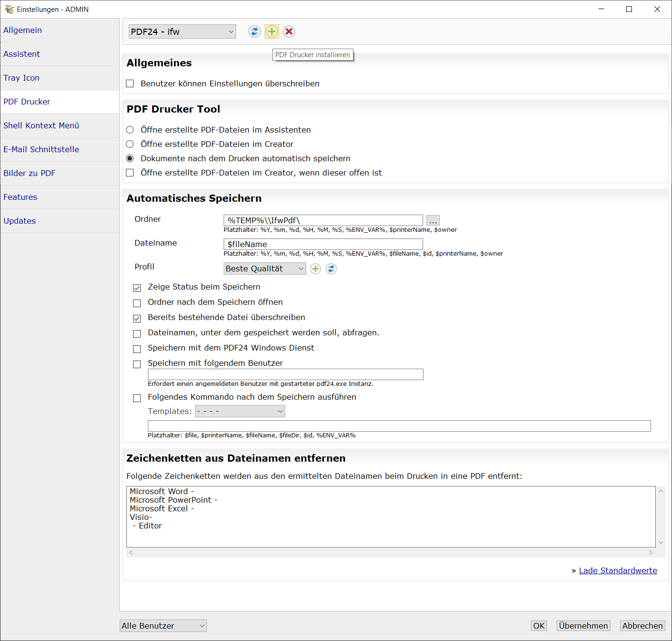Click the Lade Standardwerte link
This screenshot has height=641, width=672.
tap(618, 570)
